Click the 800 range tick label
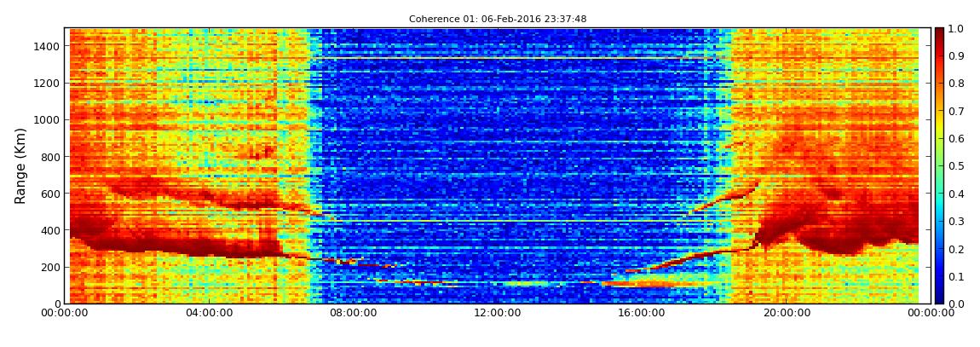Viewport: 980px width, 347px height. 50,157
